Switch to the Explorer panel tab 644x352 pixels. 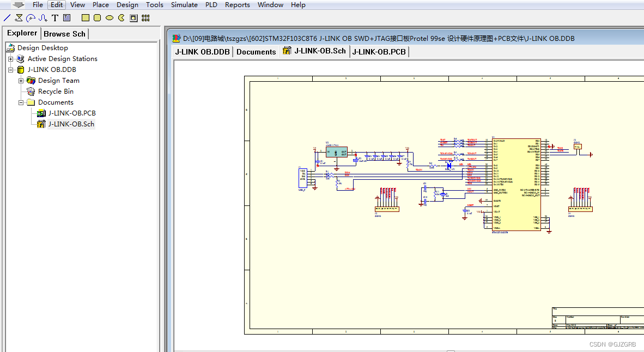tap(22, 33)
